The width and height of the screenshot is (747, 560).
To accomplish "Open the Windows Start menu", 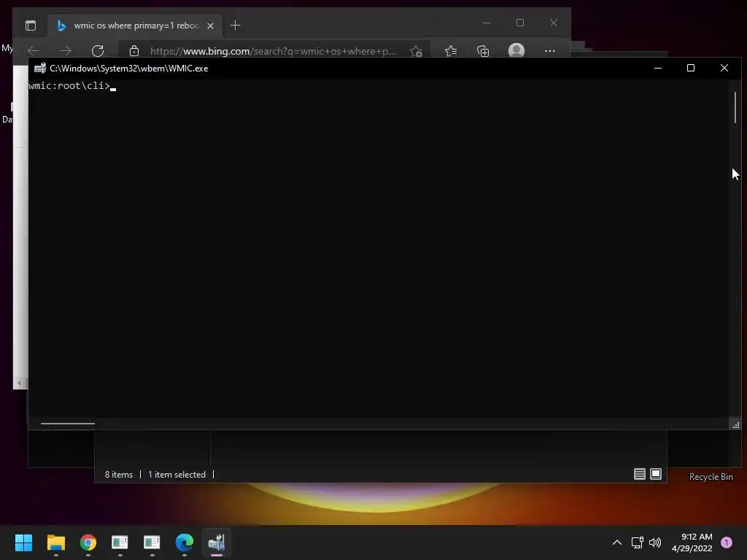I will point(23,542).
